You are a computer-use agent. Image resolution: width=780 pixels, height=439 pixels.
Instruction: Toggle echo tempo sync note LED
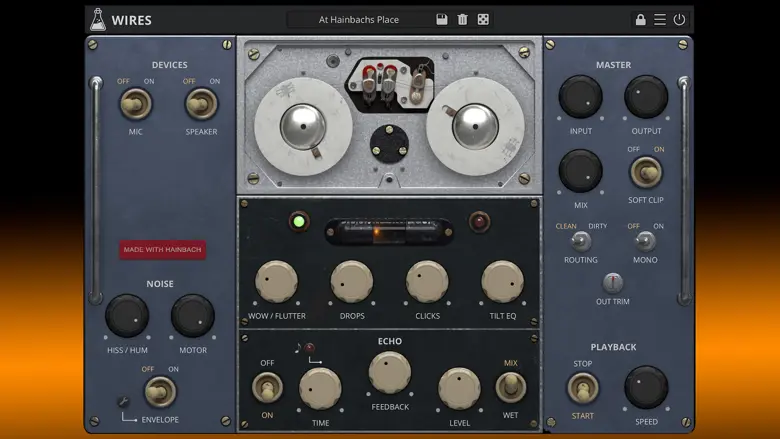tap(310, 348)
